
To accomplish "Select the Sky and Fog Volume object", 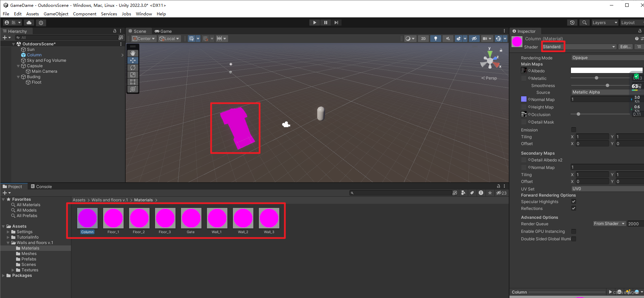I will 46,60.
